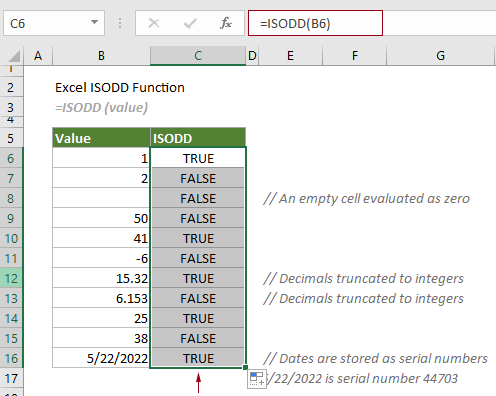Select column D header
The image size is (496, 396).
[252, 56]
